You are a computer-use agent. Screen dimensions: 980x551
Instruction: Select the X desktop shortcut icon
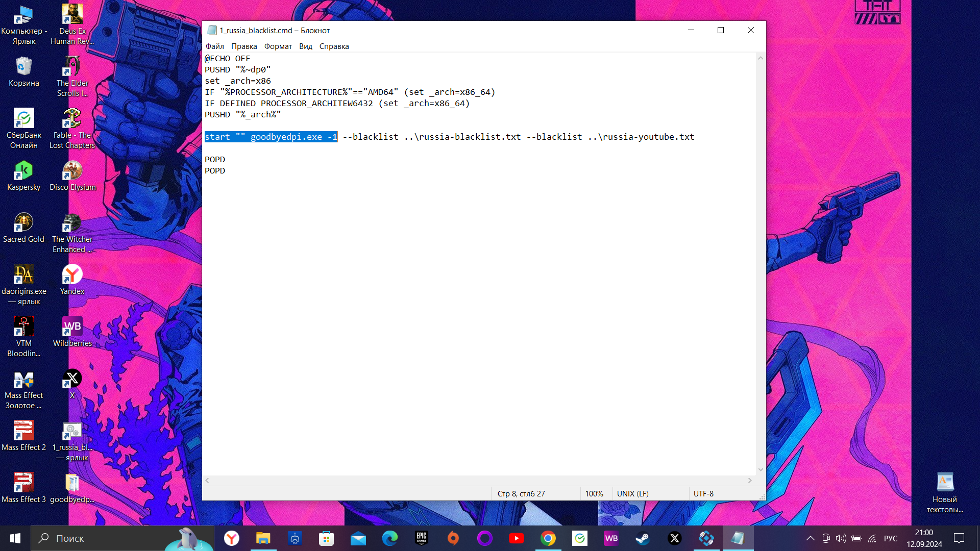pos(72,385)
